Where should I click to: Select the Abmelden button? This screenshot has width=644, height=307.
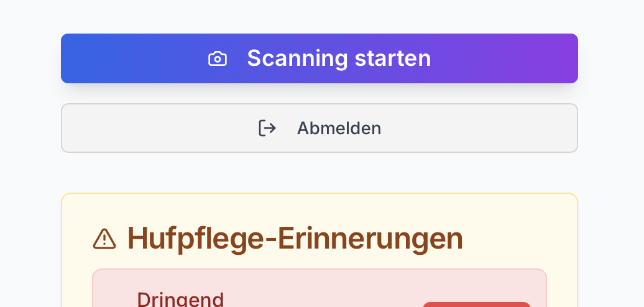click(319, 128)
